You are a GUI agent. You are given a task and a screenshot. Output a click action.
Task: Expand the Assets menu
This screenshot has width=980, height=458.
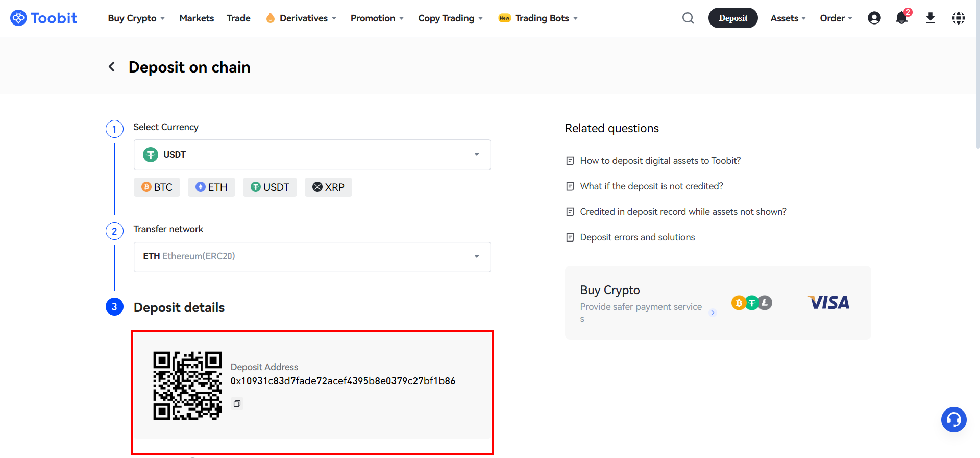tap(788, 18)
